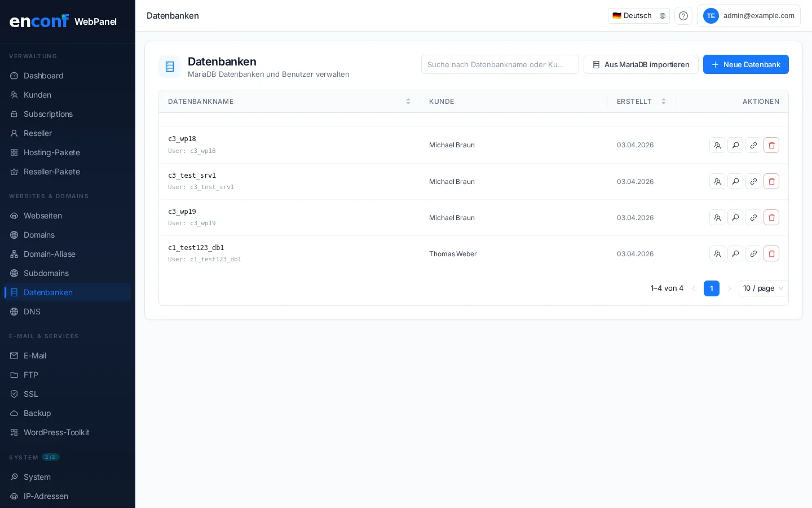
Task: Sort table by the Datenbankname column arrows
Action: 408,102
